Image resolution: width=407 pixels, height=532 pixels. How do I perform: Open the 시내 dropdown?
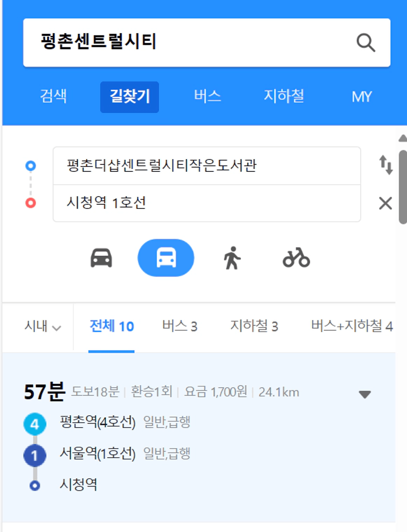(43, 327)
